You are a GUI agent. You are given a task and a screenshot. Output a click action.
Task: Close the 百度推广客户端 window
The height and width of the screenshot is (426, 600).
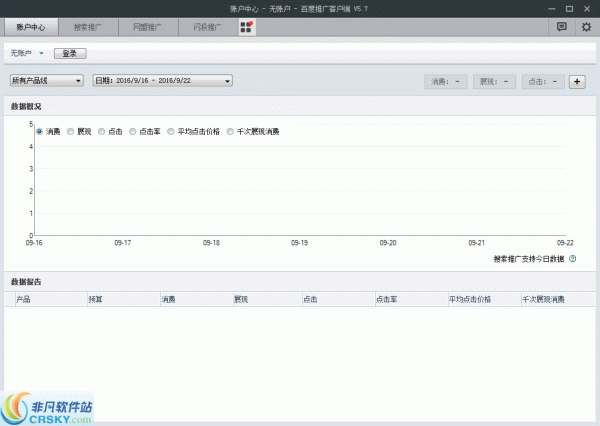click(x=587, y=9)
